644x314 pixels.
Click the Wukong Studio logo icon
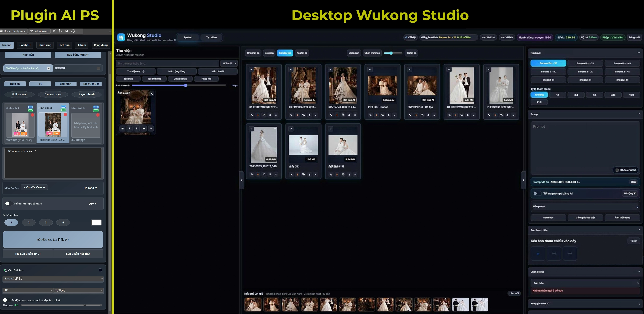121,37
